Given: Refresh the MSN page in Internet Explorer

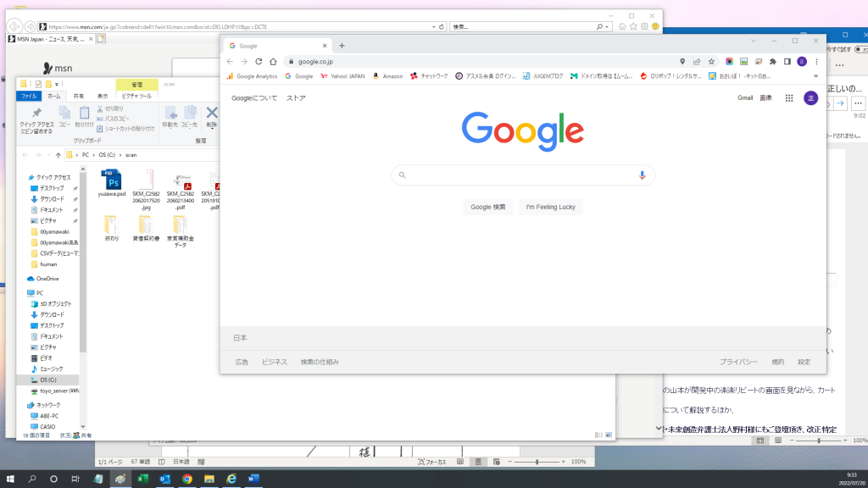Looking at the screenshot, I should pos(441,26).
